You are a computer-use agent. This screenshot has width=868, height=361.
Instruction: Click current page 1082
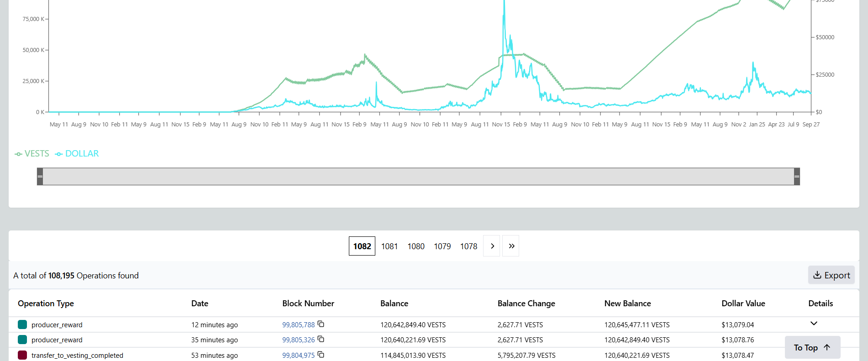tap(362, 246)
